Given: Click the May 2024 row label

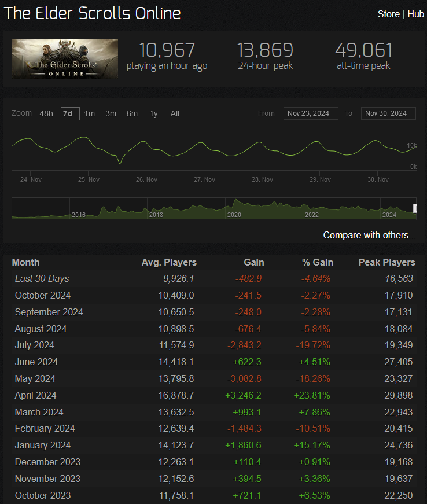Looking at the screenshot, I should point(35,378).
